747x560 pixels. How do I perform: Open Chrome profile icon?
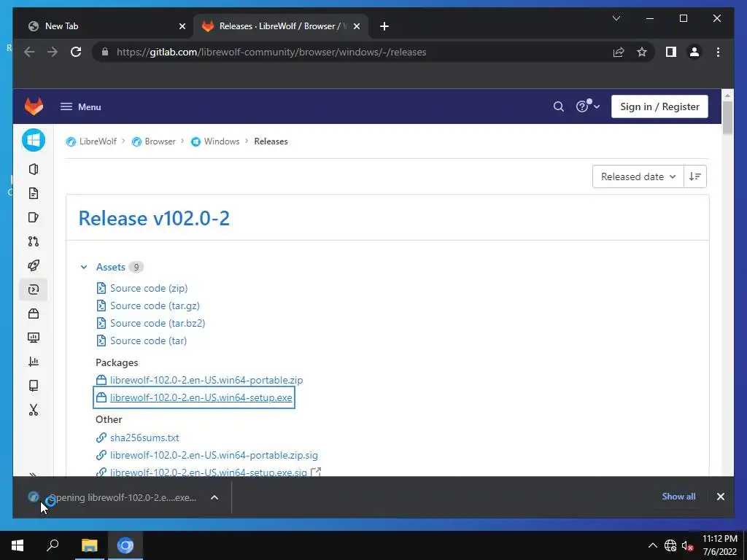coord(694,52)
